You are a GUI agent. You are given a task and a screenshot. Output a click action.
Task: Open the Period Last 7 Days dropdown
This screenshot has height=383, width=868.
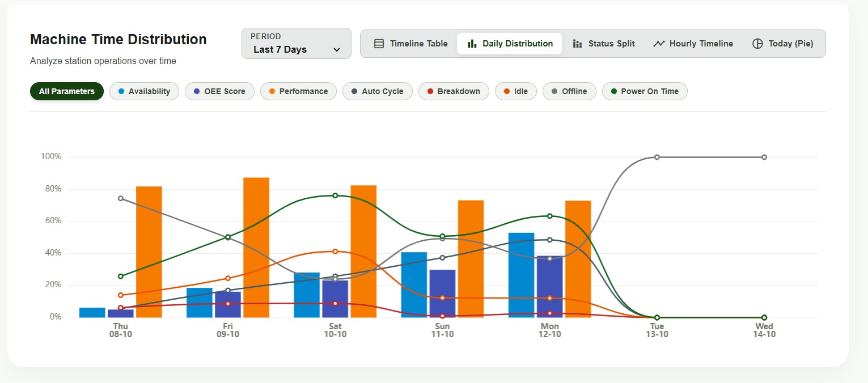(x=297, y=44)
